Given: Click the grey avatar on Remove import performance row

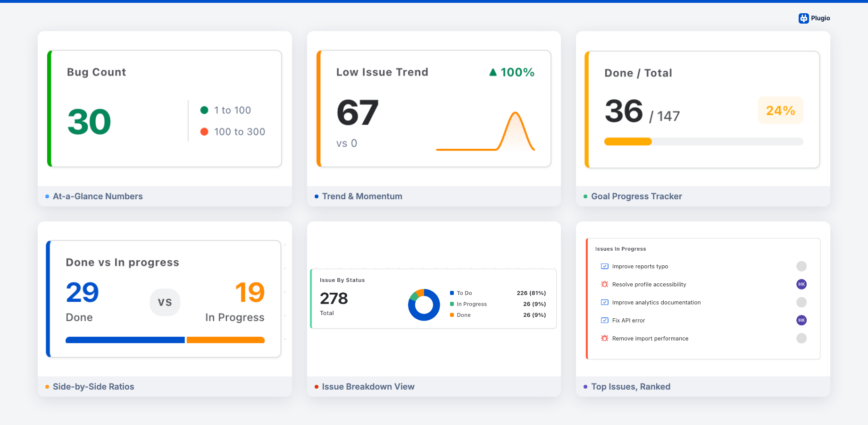Looking at the screenshot, I should click(x=801, y=338).
